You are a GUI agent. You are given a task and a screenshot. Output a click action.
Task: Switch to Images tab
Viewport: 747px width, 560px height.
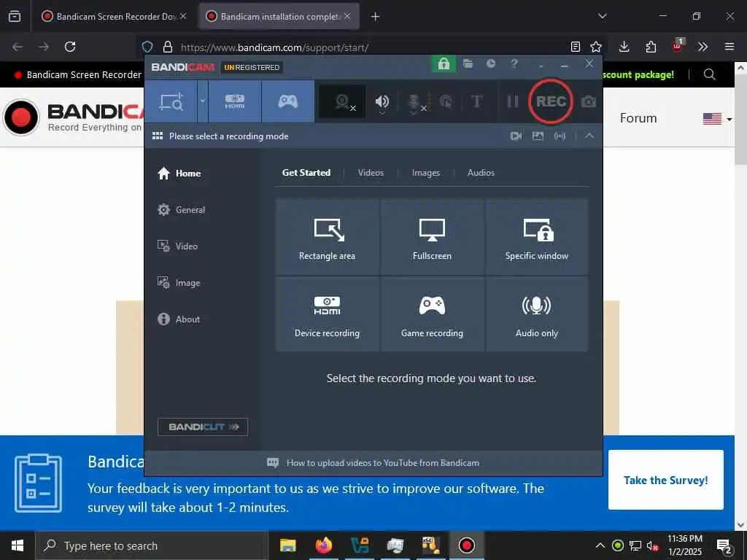click(x=426, y=173)
